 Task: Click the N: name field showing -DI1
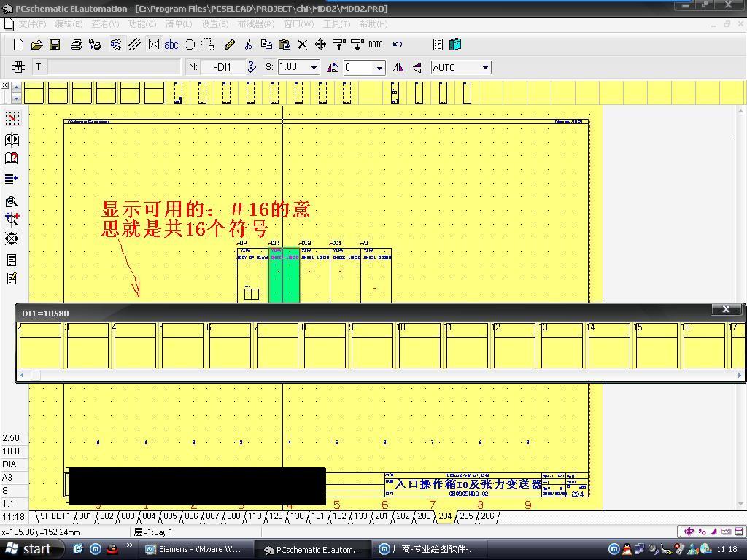coord(223,67)
